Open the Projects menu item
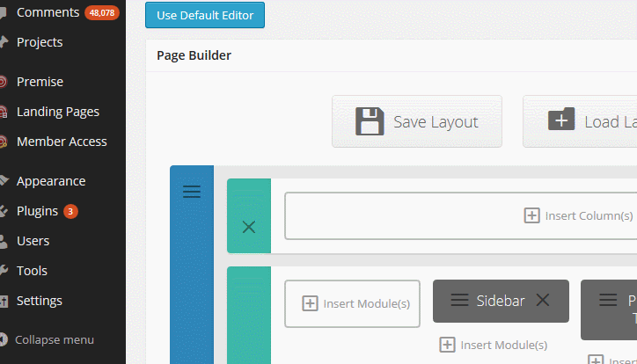Screen dimensions: 637x364 pos(40,42)
